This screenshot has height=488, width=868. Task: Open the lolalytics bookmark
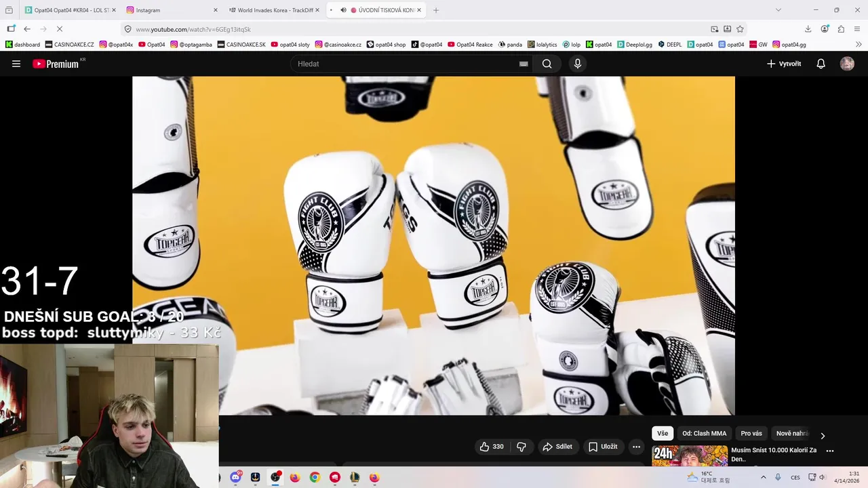pyautogui.click(x=542, y=45)
